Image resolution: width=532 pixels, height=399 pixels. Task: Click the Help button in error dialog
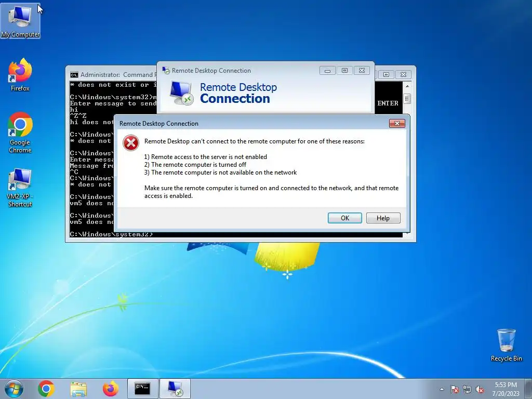(383, 218)
